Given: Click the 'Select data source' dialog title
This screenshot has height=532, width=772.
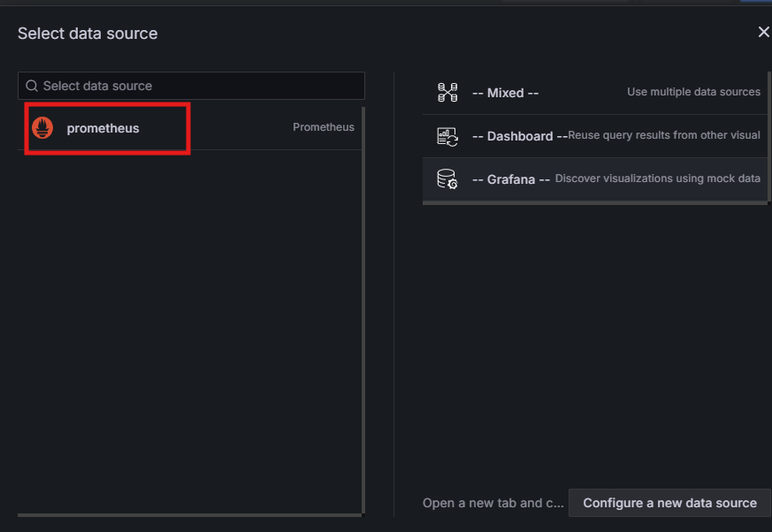Looking at the screenshot, I should point(88,34).
